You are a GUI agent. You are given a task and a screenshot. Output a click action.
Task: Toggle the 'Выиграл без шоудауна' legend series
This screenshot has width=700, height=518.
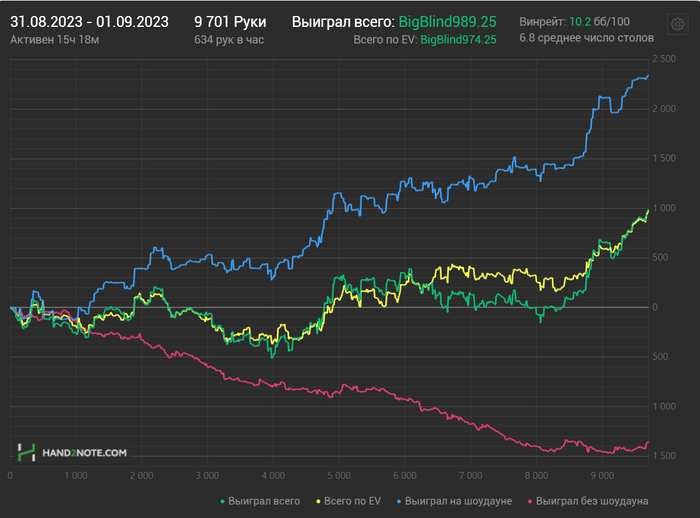(x=588, y=501)
